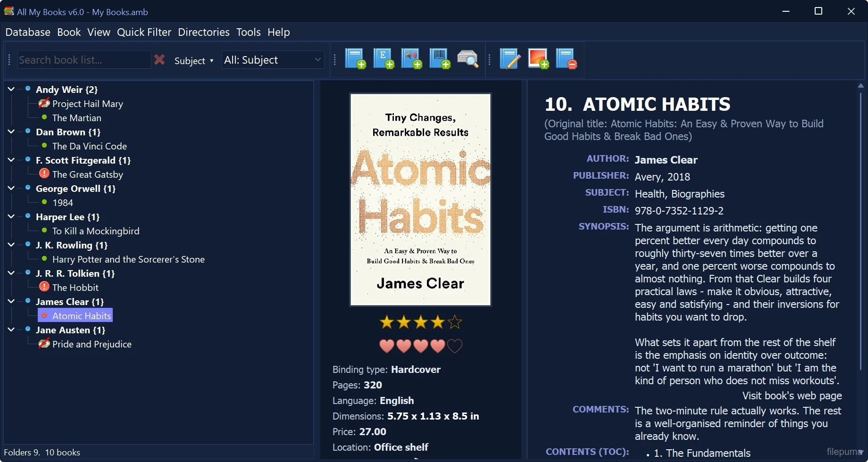
Task: Select The Great Gatsby in the tree
Action: [88, 174]
